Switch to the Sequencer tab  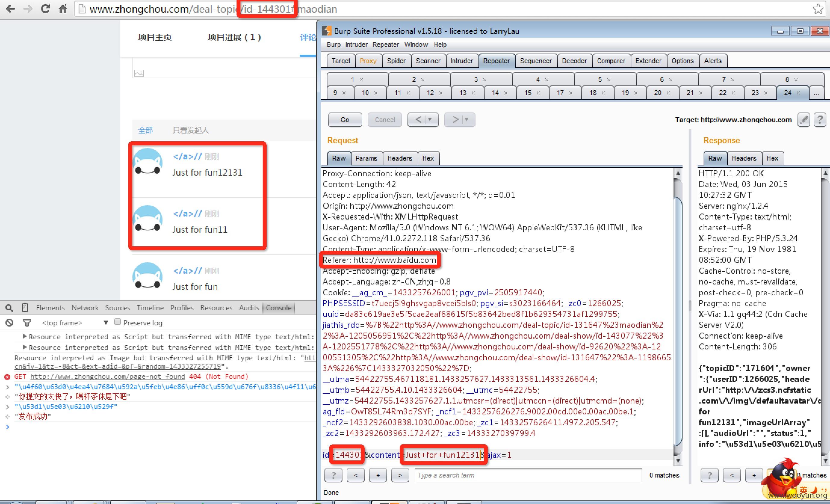coord(536,61)
